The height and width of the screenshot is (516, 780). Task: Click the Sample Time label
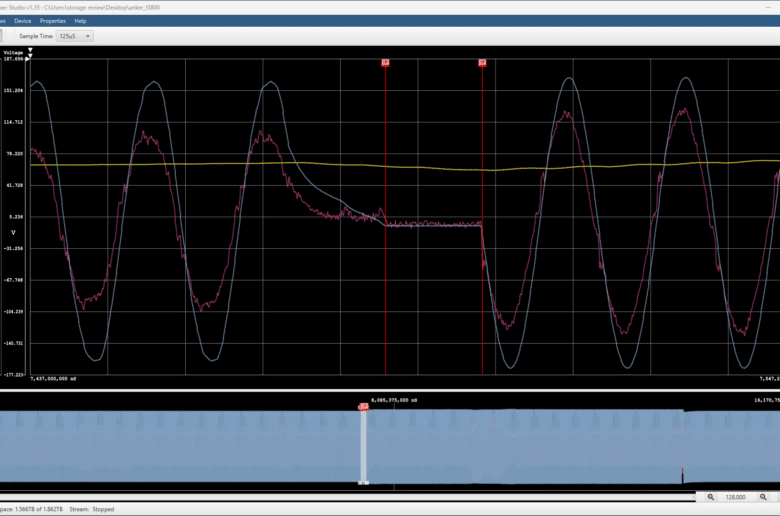(x=36, y=36)
